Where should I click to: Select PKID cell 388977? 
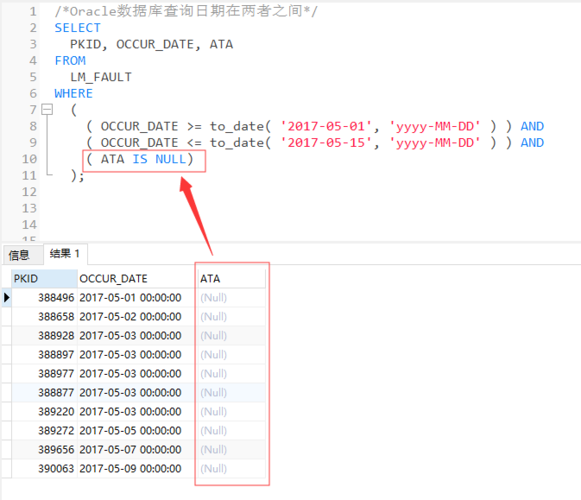44,374
